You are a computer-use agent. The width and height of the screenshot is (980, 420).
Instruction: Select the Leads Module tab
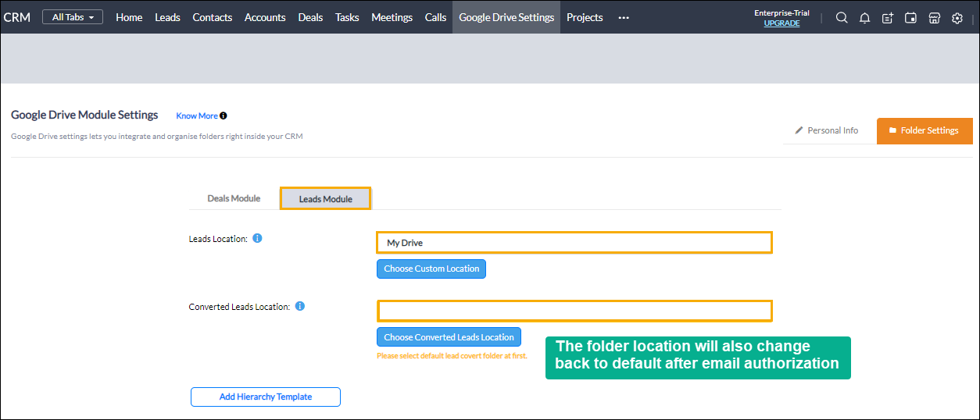click(x=326, y=198)
